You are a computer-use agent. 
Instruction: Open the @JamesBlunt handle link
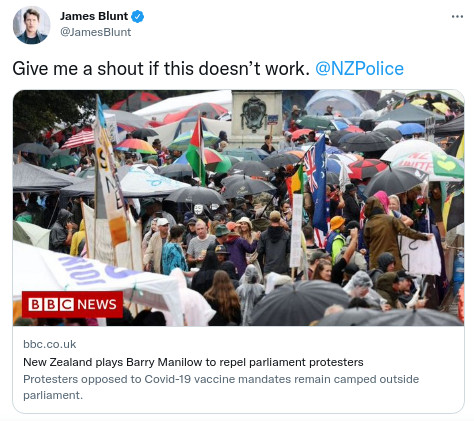click(95, 32)
